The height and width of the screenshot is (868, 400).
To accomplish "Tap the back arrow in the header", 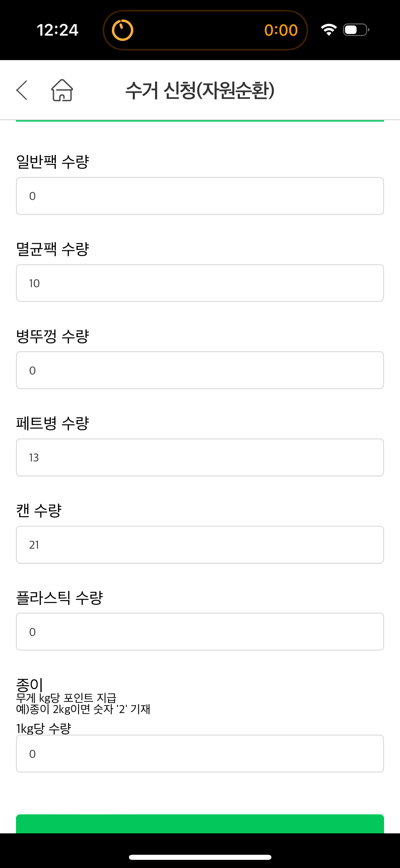I will point(22,90).
